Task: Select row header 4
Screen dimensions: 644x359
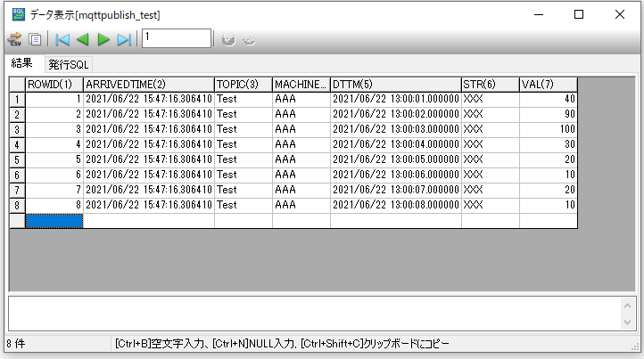Action: (17, 145)
